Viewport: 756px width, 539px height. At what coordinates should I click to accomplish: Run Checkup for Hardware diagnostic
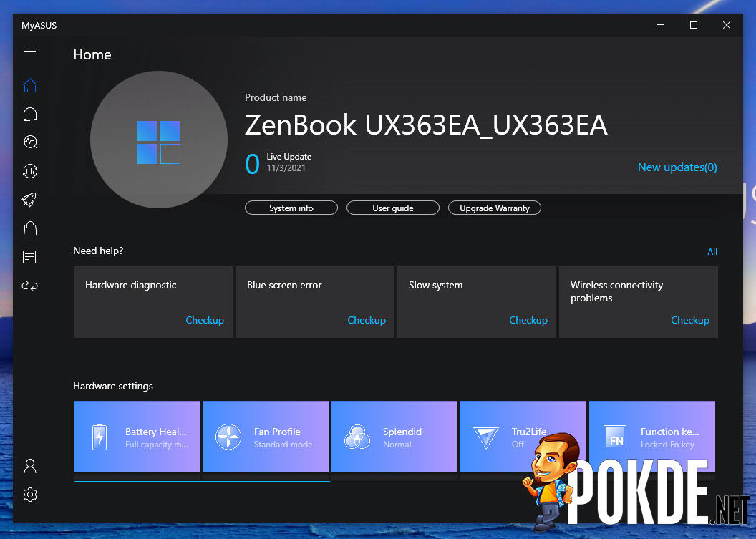click(x=205, y=320)
